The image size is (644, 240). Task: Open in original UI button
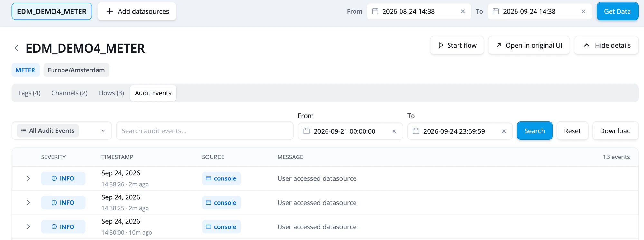point(529,45)
